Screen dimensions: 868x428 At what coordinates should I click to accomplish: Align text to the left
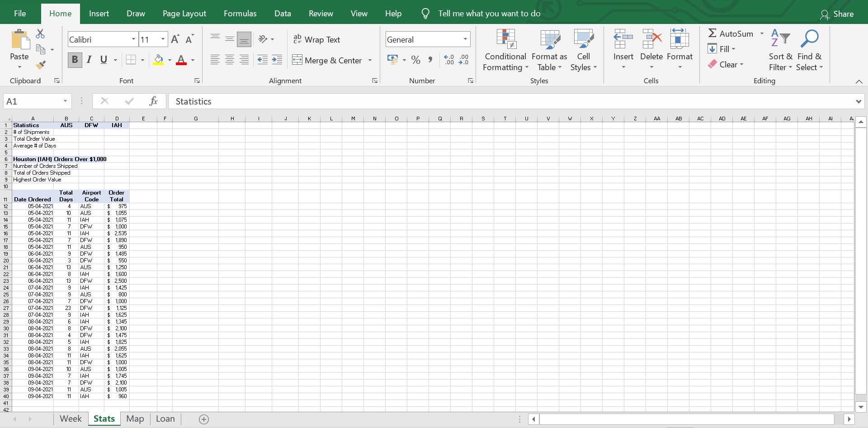tap(215, 60)
